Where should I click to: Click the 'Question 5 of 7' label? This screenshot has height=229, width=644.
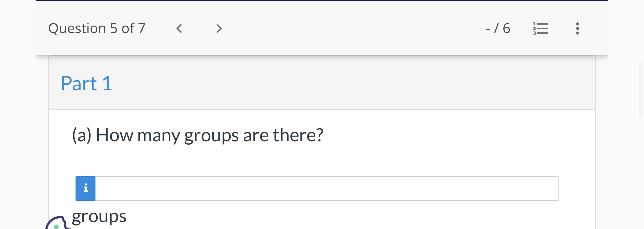97,28
